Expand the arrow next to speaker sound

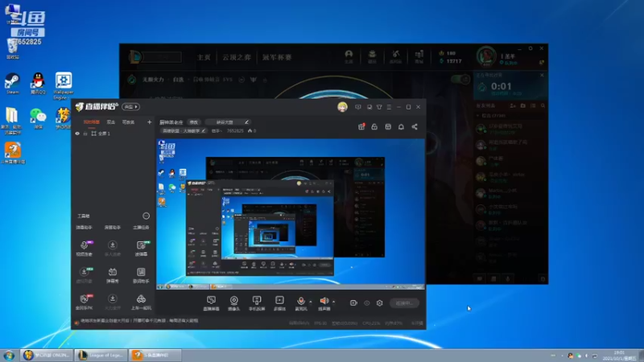333,302
